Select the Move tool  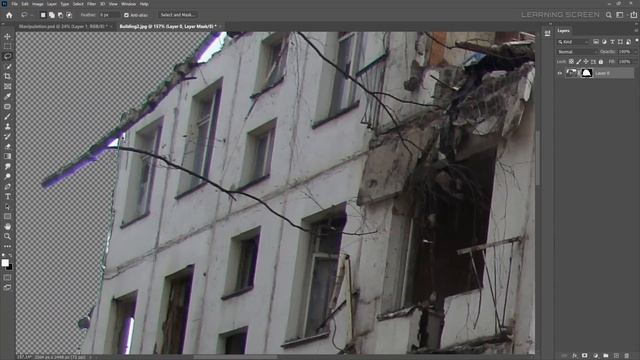(x=7, y=36)
